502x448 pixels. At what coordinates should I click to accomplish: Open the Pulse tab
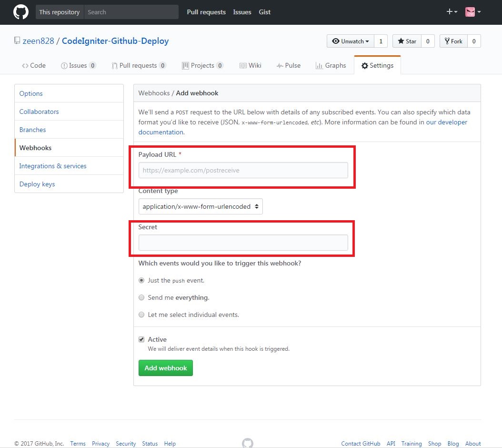(289, 65)
